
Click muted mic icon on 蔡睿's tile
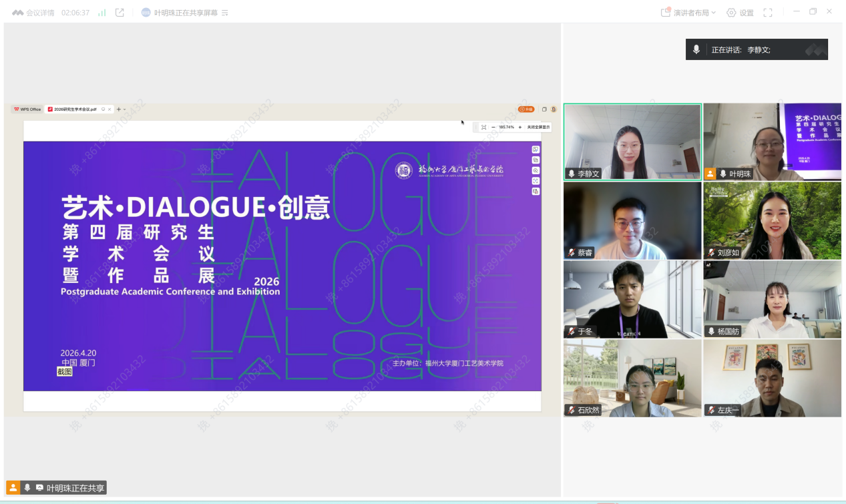click(572, 253)
